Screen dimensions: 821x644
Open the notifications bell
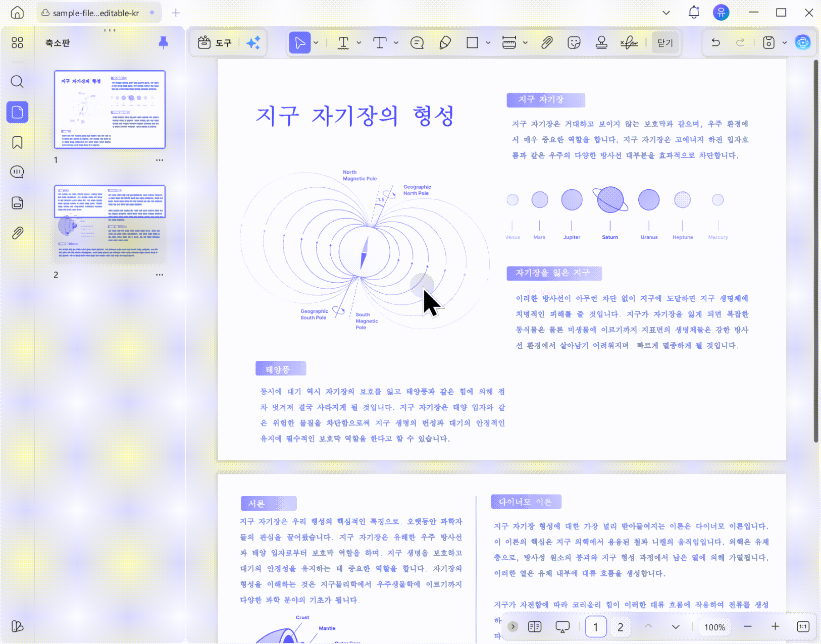(694, 13)
